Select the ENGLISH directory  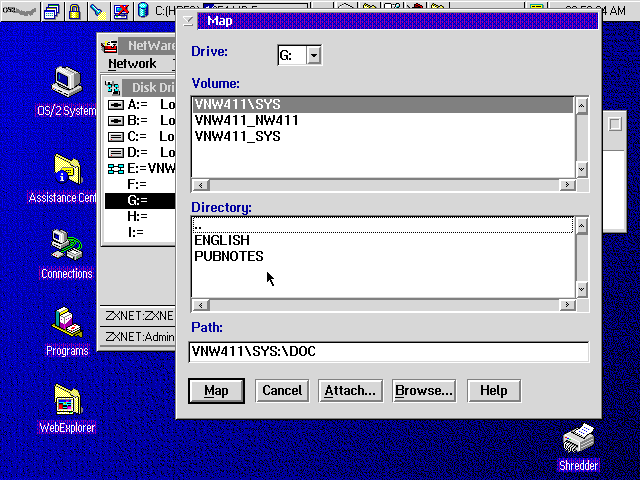click(383, 240)
